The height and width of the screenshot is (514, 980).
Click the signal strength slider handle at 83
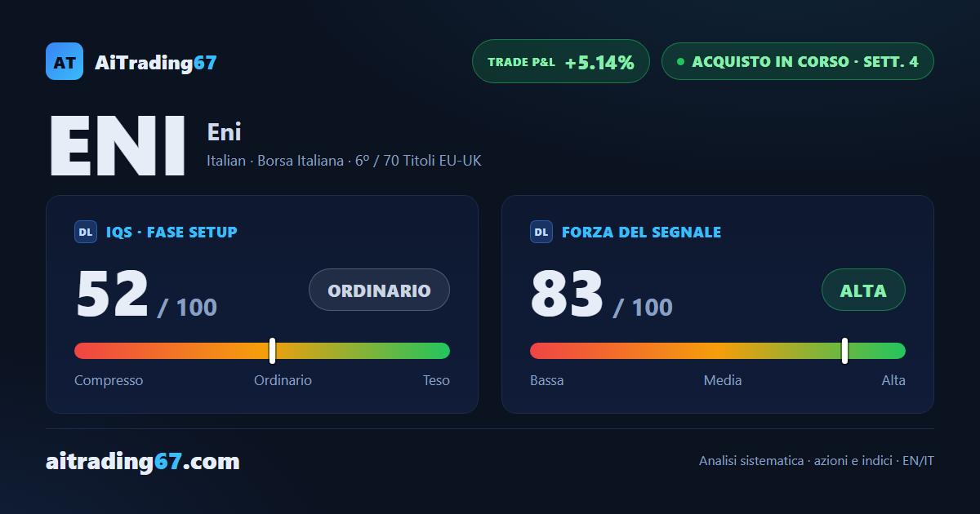[x=844, y=351]
